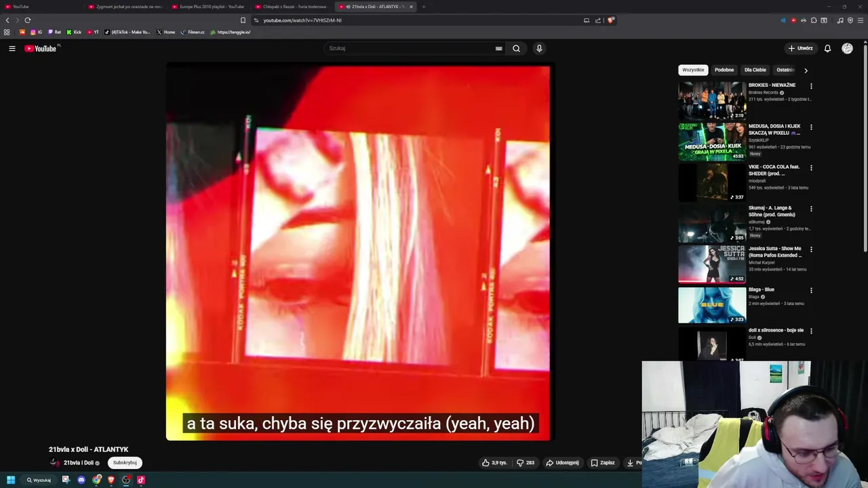Open the YouTube hamburger guide menu
The height and width of the screenshot is (488, 868).
12,48
